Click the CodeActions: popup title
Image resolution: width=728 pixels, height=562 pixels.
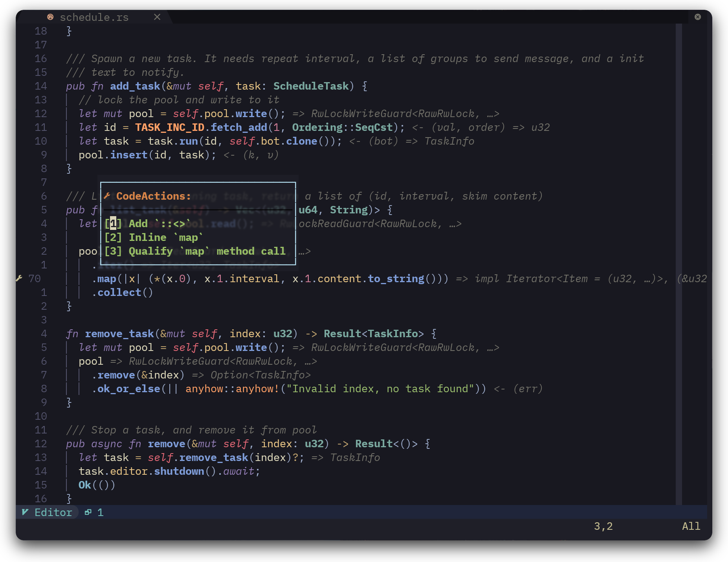[154, 196]
